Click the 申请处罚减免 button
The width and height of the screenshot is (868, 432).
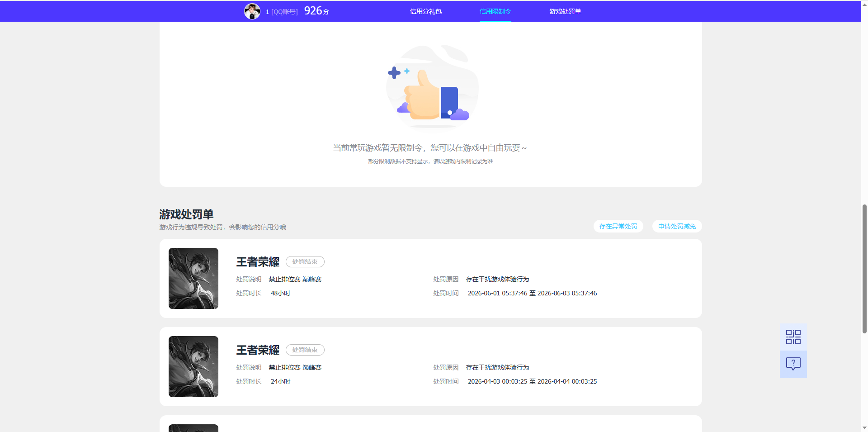[x=677, y=226]
